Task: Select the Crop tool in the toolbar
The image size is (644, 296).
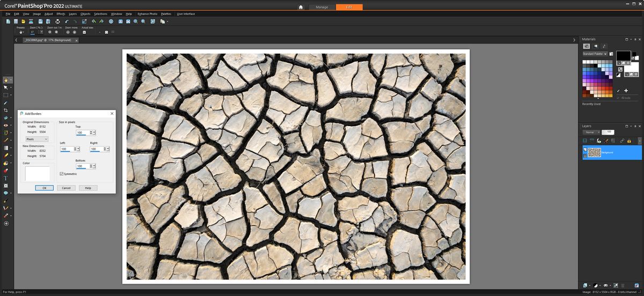Action: (6, 110)
